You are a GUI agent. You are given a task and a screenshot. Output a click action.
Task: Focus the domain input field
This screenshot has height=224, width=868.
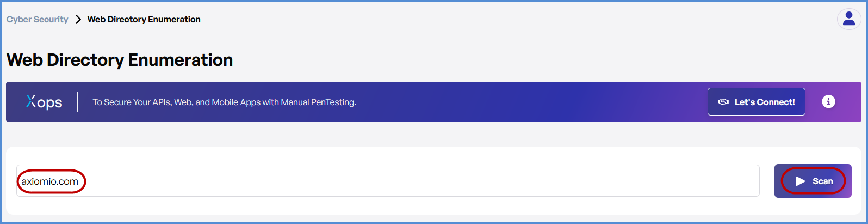(381, 181)
